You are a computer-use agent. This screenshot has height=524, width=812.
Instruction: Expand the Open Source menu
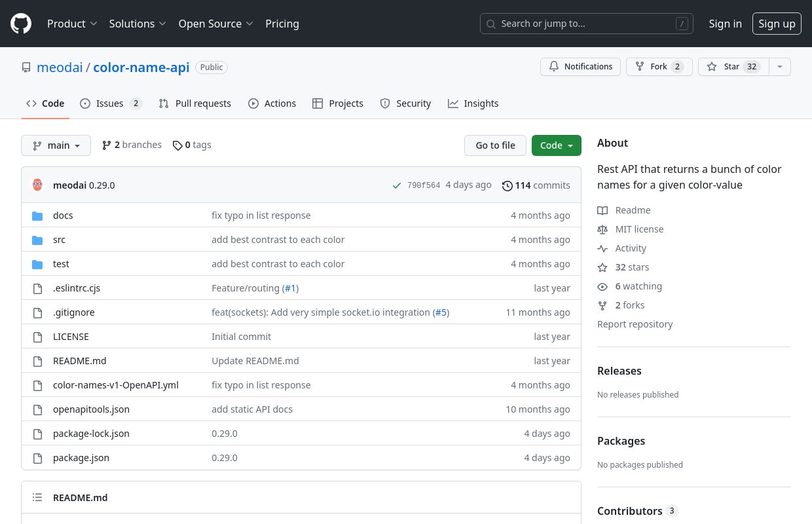215,24
